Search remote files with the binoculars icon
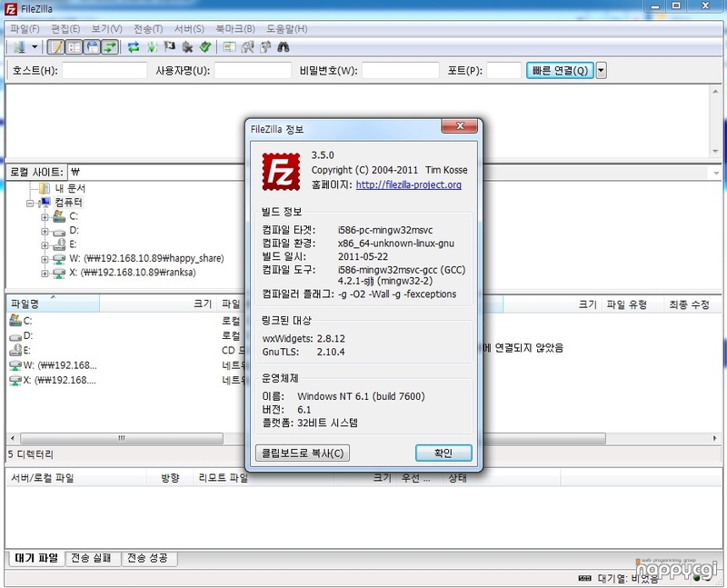This screenshot has width=727, height=588. point(284,47)
